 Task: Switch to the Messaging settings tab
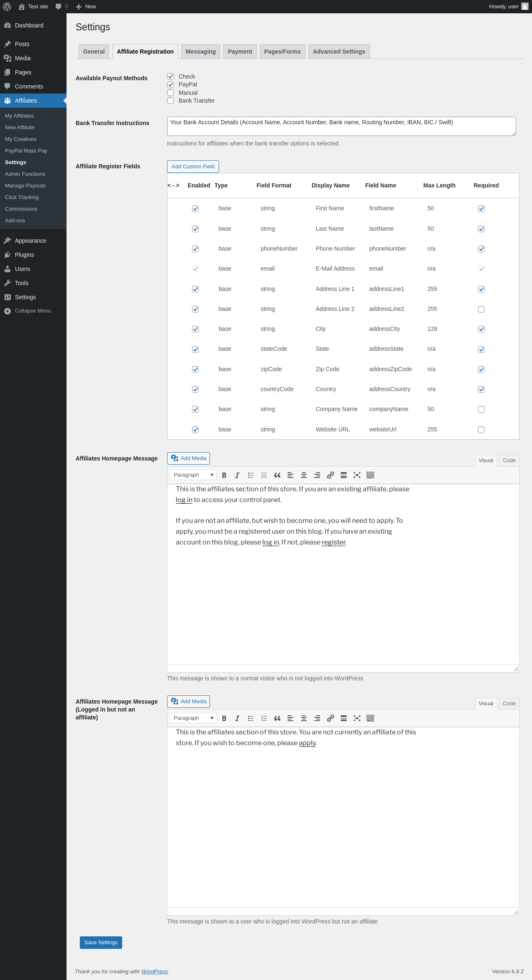[x=201, y=52]
